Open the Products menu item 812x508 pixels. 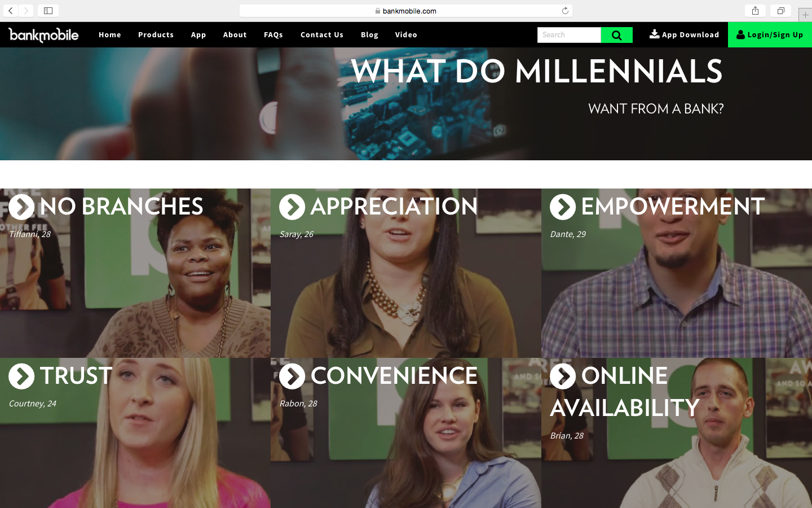tap(156, 35)
